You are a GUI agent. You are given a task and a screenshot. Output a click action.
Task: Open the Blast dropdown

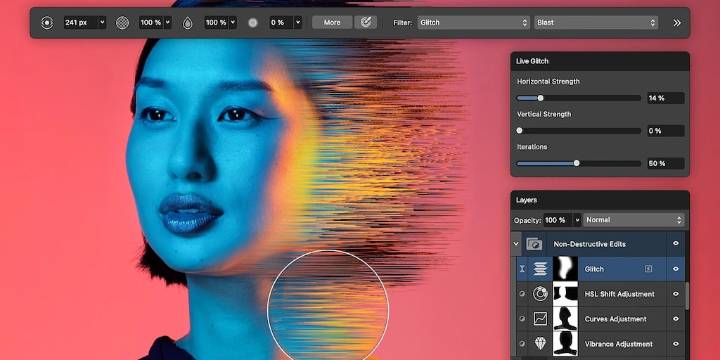[x=596, y=22]
